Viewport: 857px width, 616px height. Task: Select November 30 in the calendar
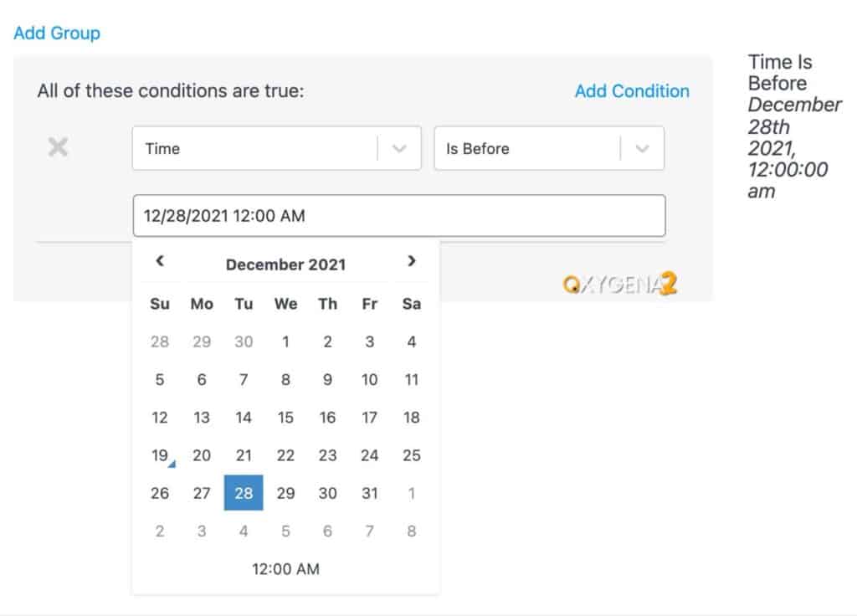point(244,341)
